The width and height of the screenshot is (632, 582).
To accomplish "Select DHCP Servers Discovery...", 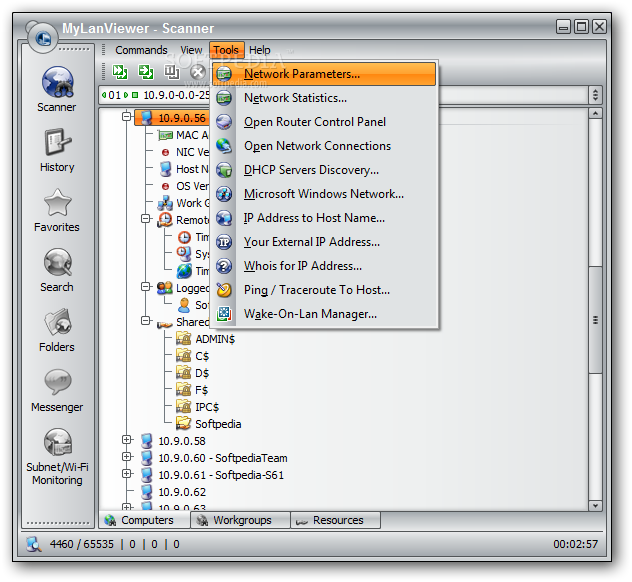I will click(324, 170).
